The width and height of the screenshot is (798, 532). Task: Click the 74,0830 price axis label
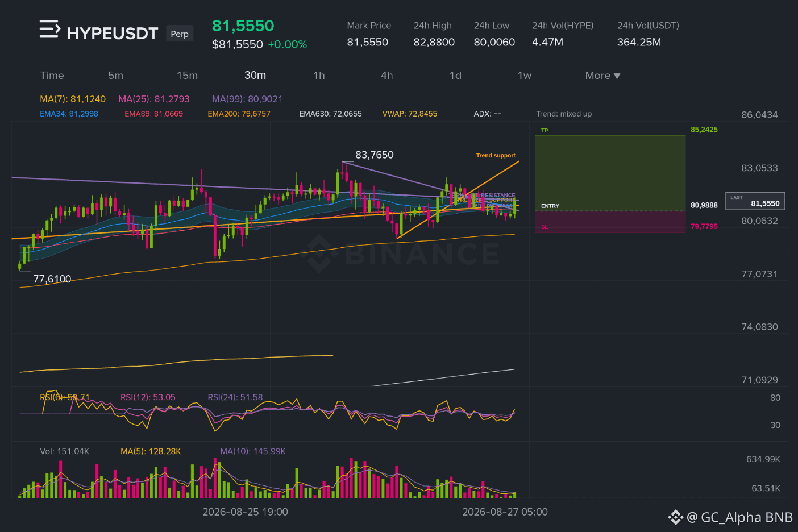point(759,327)
